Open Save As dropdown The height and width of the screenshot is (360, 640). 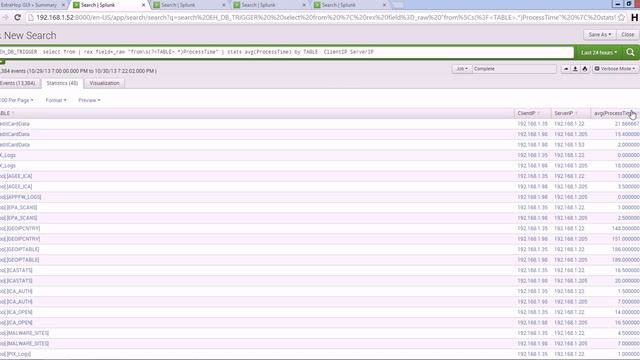pyautogui.click(x=600, y=35)
